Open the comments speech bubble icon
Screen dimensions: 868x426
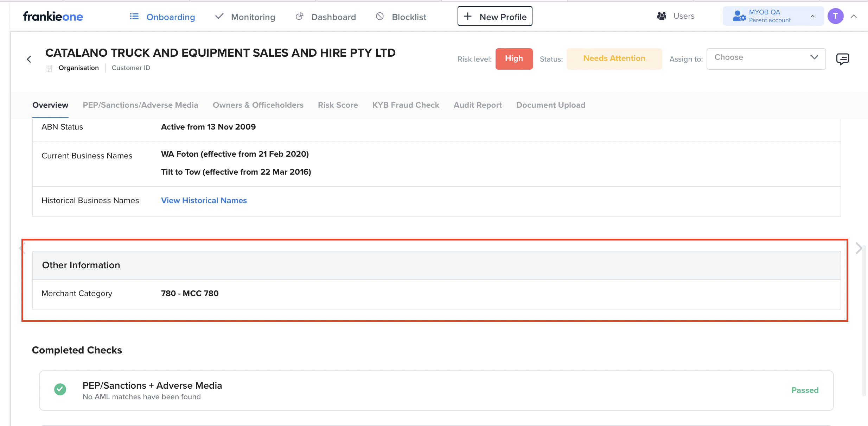pos(843,59)
